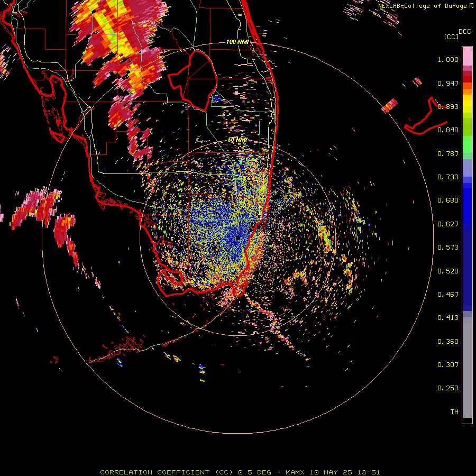This screenshot has width=476, height=476.
Task: Click the TH threshold label
Action: tap(454, 412)
